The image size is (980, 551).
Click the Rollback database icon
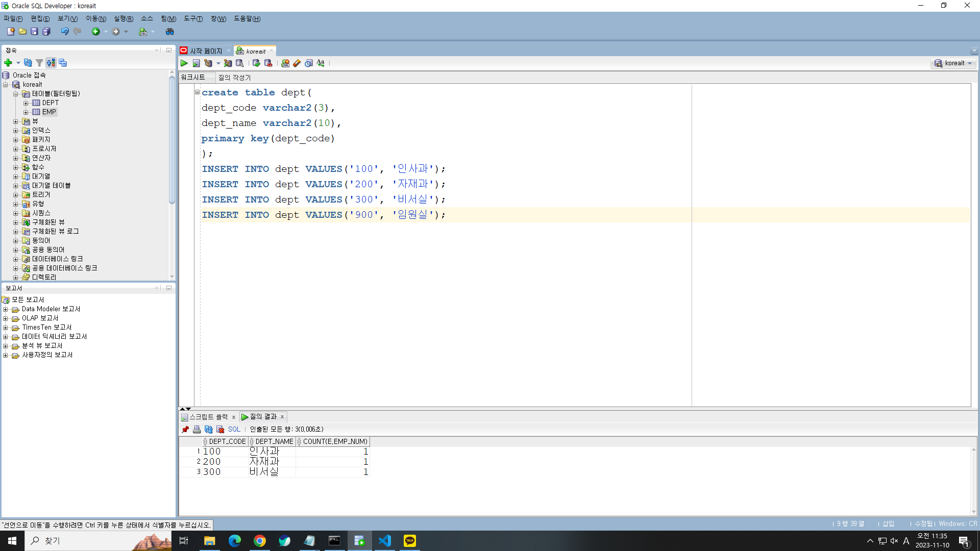click(268, 63)
